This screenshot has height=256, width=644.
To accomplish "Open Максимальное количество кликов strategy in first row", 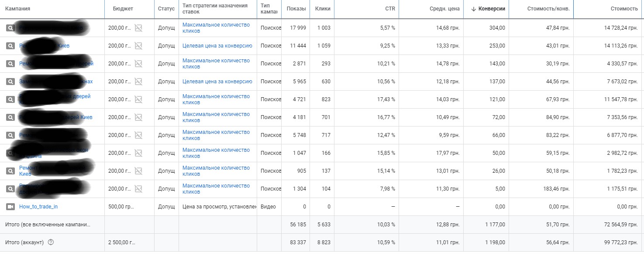I will pyautogui.click(x=216, y=28).
